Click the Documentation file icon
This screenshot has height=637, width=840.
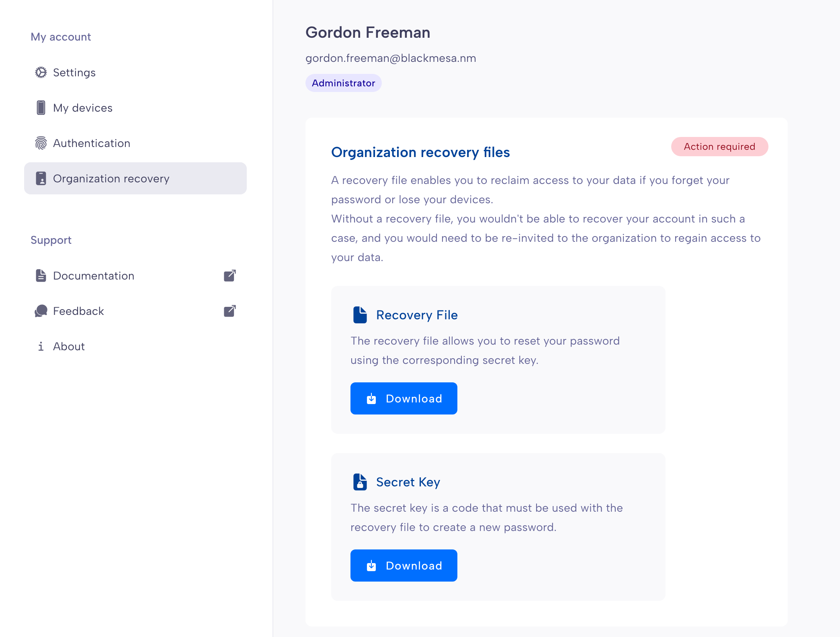point(41,276)
